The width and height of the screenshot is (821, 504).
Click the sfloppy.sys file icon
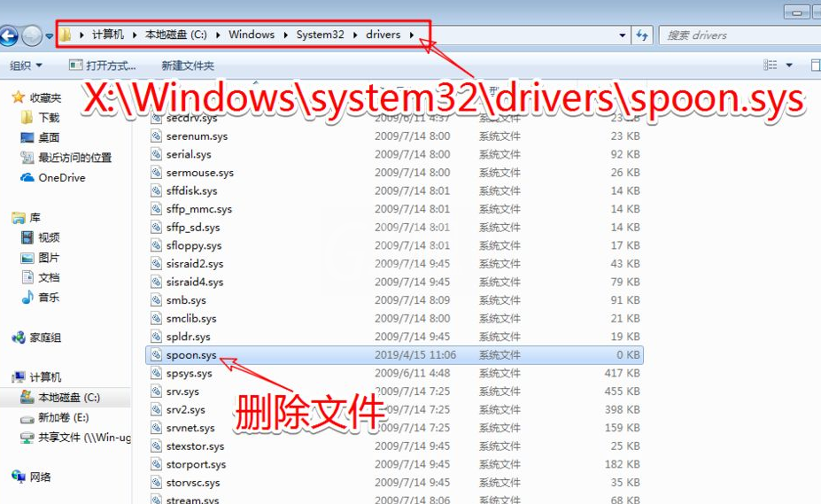tap(156, 245)
